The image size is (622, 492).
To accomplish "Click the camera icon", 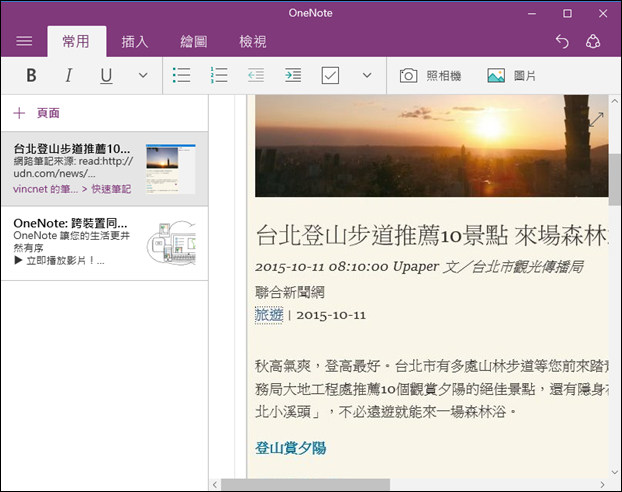I will (408, 75).
